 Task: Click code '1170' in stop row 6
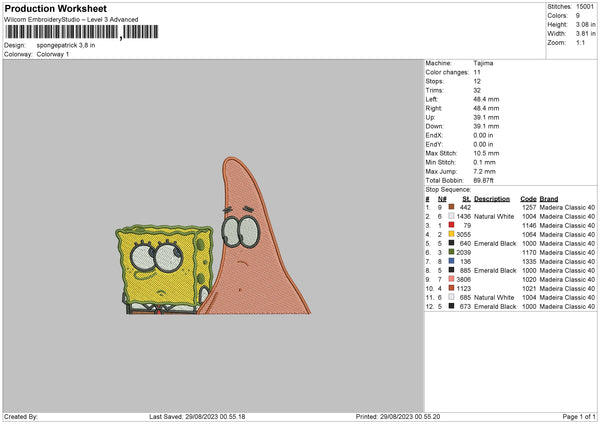click(x=529, y=253)
